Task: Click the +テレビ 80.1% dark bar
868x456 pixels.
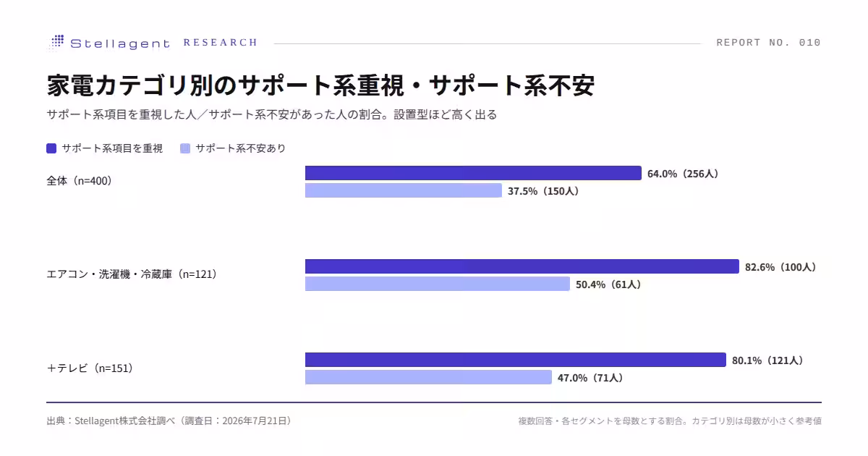Action: click(x=516, y=360)
